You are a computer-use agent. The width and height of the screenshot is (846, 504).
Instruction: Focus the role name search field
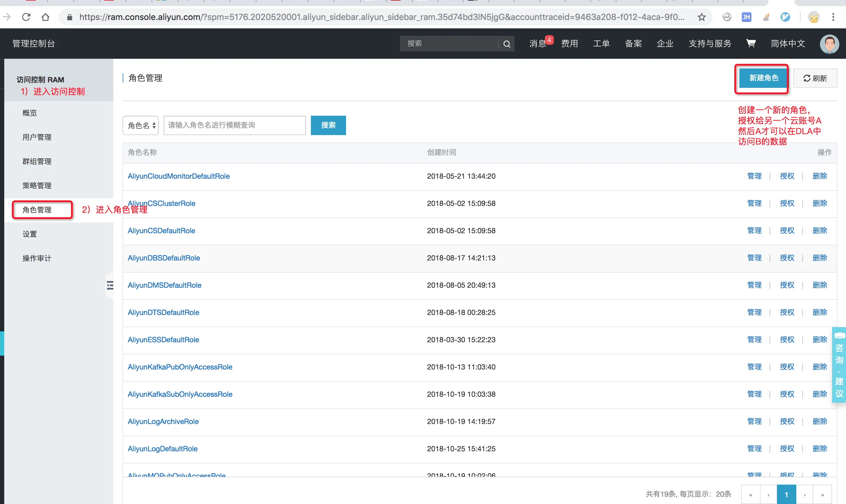pos(235,125)
